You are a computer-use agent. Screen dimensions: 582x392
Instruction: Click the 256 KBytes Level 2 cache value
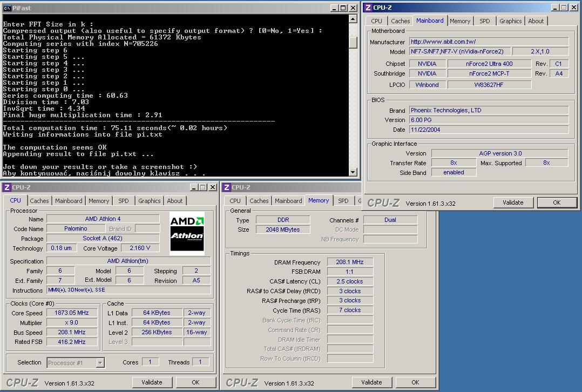click(157, 332)
